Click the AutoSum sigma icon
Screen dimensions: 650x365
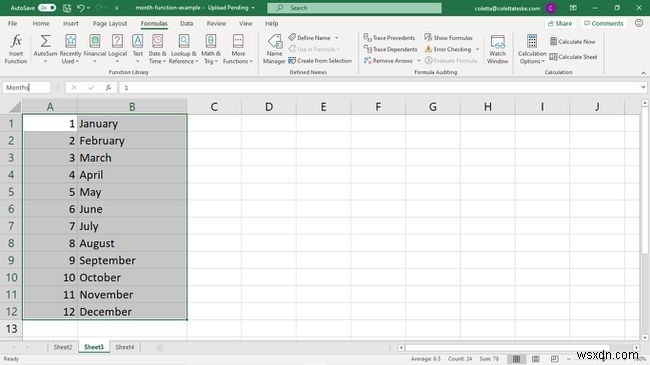coord(46,41)
